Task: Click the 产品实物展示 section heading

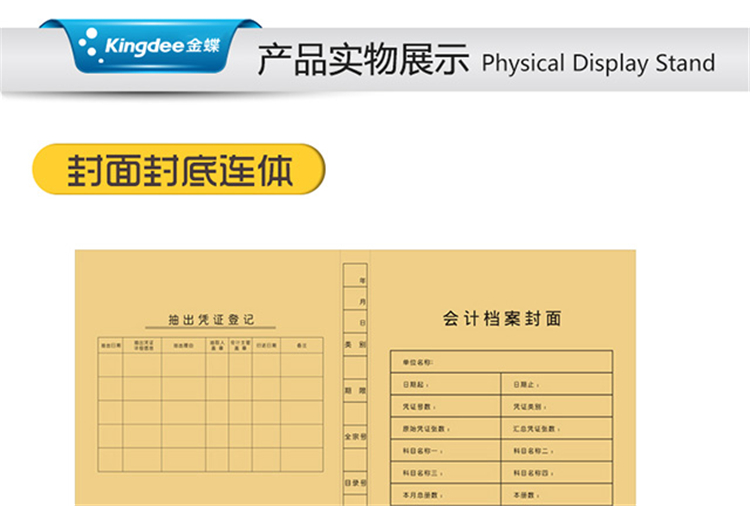Action: (x=363, y=61)
